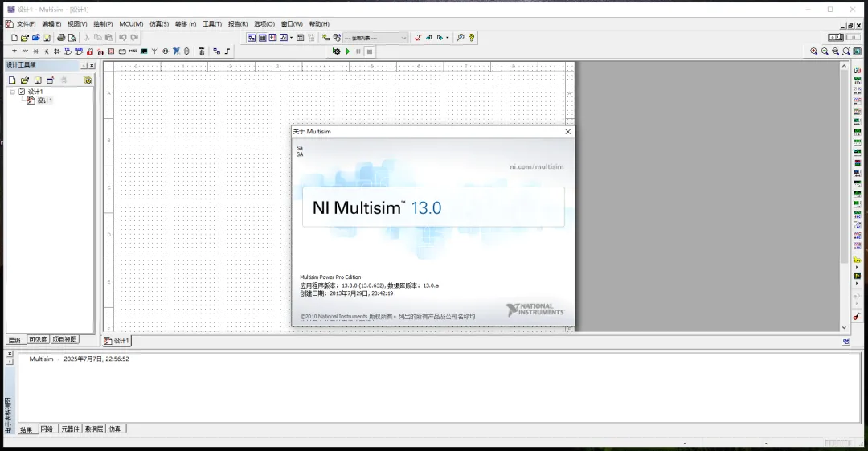This screenshot has height=451, width=868.
Task: Undo the last action
Action: click(123, 38)
